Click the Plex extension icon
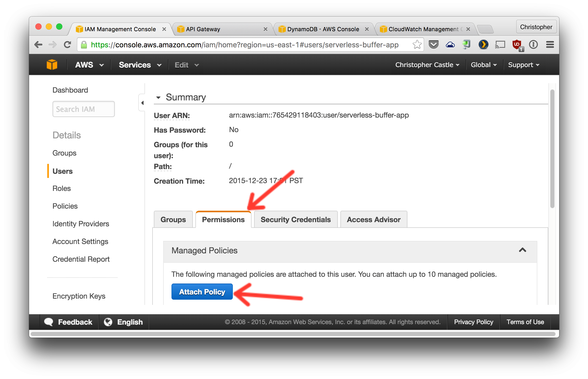Viewport: 588px width, 379px height. click(x=483, y=45)
